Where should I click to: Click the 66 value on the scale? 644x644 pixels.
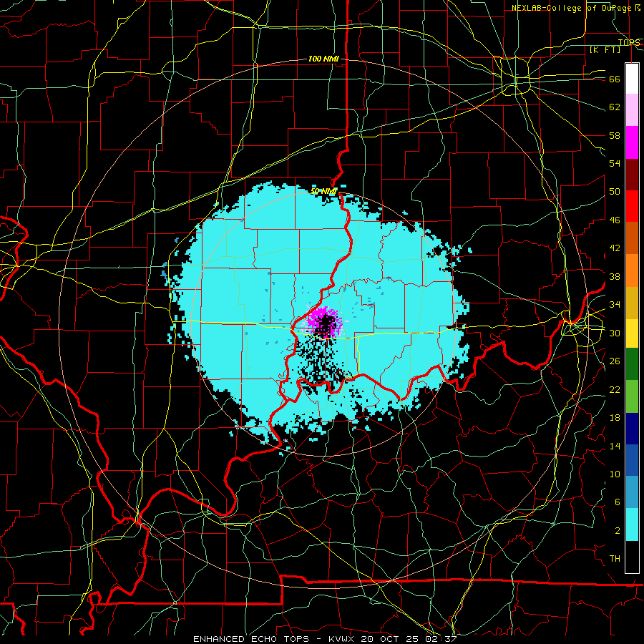(x=615, y=79)
